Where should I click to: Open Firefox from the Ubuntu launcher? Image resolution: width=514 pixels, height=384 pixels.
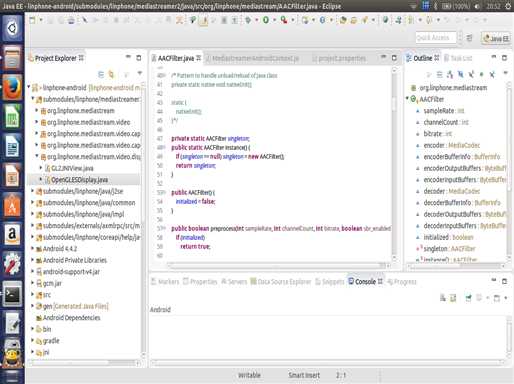(12, 87)
